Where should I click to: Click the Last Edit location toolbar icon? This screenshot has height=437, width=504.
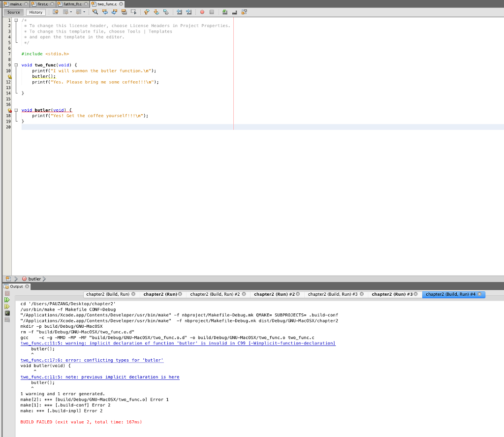(55, 12)
